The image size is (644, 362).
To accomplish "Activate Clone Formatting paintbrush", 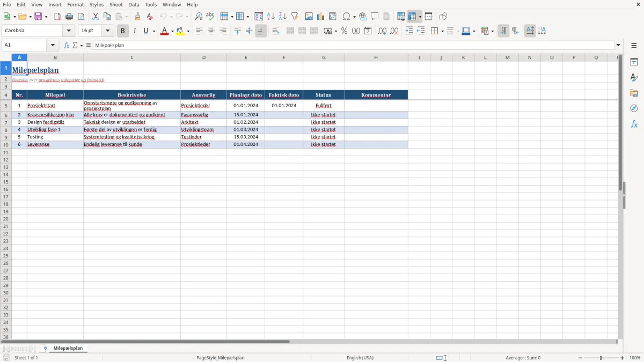I will (138, 17).
